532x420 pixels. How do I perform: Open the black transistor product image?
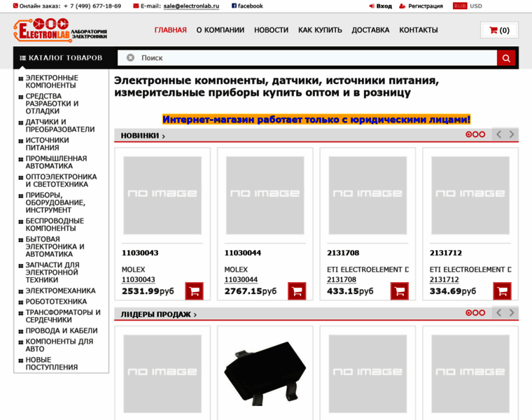[265, 374]
